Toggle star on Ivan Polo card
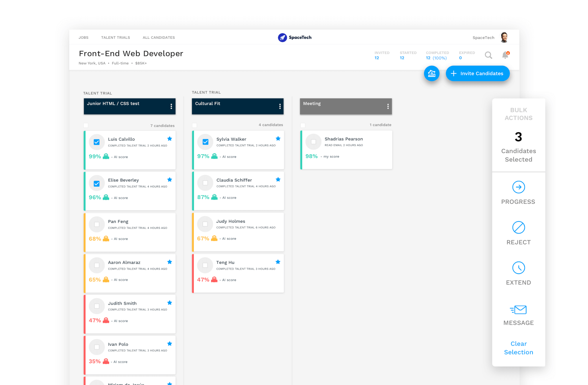The width and height of the screenshot is (588, 385). [x=170, y=344]
